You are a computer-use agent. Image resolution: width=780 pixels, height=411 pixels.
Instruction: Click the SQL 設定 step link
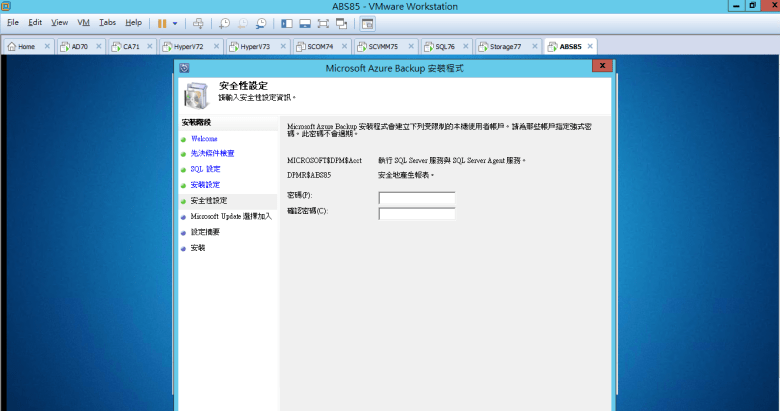[x=205, y=169]
